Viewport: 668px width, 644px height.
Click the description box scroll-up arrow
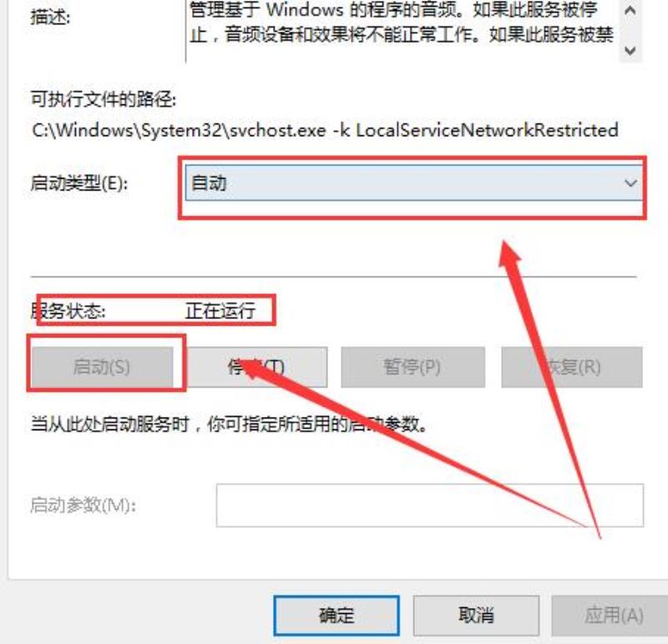tap(630, 10)
